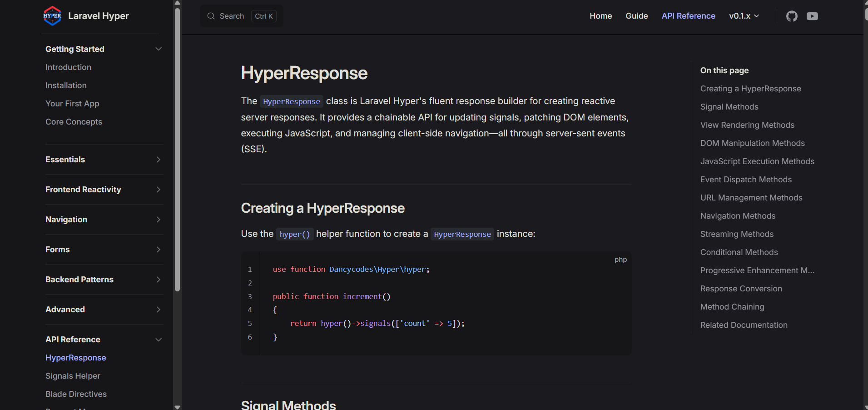Click the sidebar scroll-down arrow
The width and height of the screenshot is (868, 410).
[x=177, y=407]
